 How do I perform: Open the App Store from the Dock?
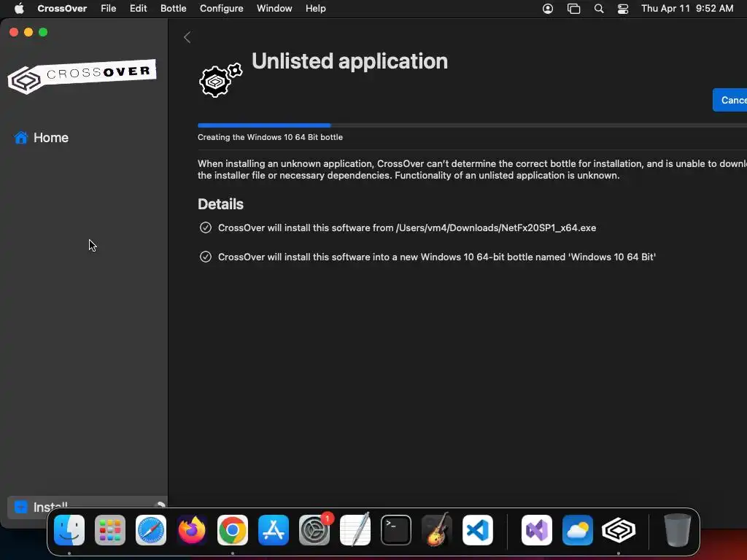coord(274,530)
